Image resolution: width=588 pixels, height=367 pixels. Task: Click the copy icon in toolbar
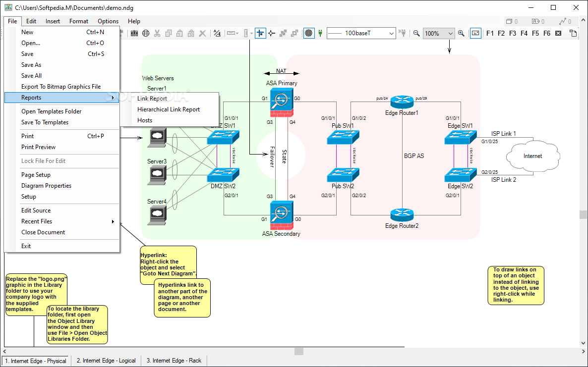169,33
